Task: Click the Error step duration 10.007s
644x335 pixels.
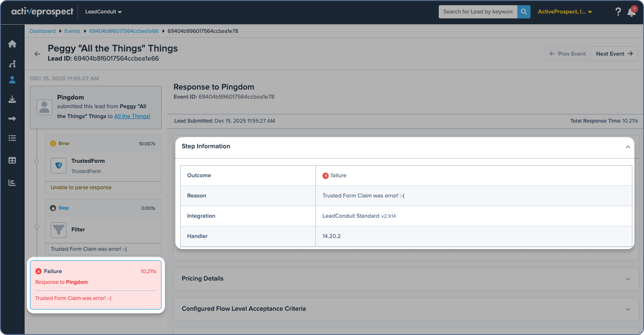Action: pos(147,144)
